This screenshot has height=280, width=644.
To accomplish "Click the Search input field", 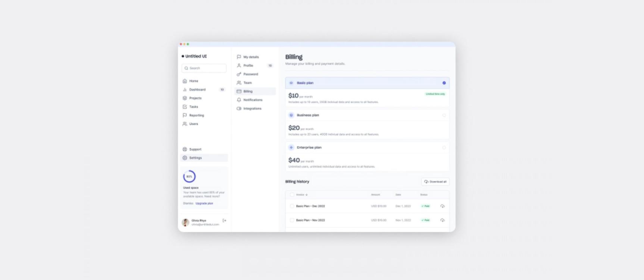I will click(204, 68).
